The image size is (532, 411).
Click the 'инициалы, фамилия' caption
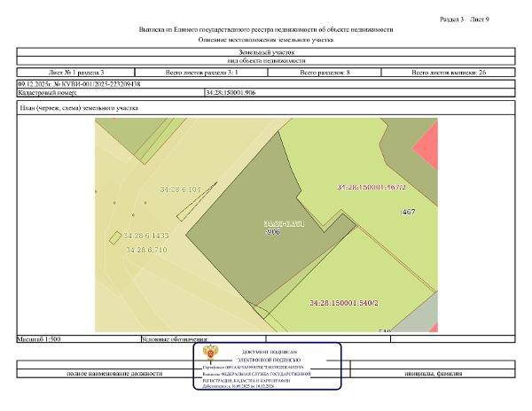[434, 374]
